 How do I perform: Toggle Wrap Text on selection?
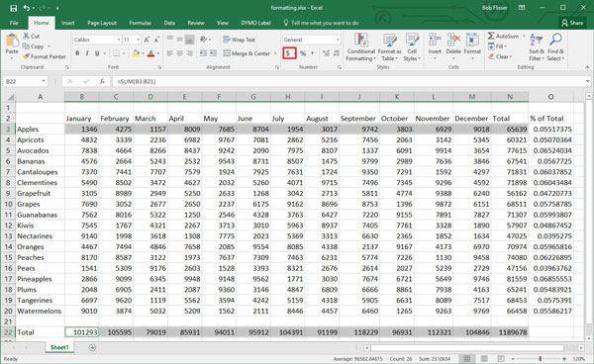click(239, 40)
